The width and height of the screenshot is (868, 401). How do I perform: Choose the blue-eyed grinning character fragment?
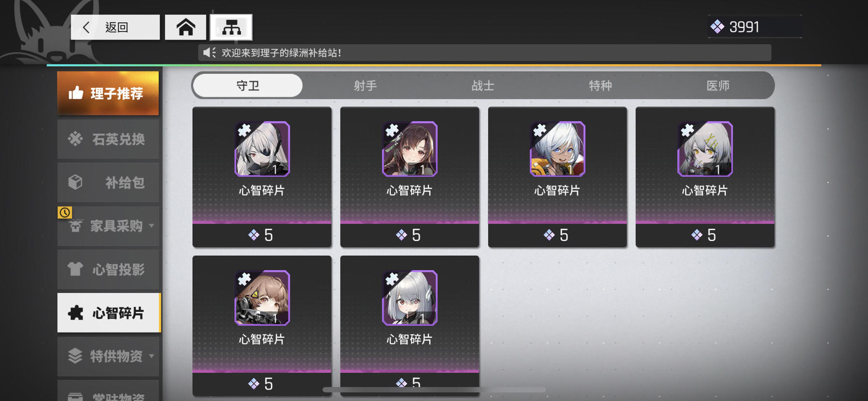557,177
